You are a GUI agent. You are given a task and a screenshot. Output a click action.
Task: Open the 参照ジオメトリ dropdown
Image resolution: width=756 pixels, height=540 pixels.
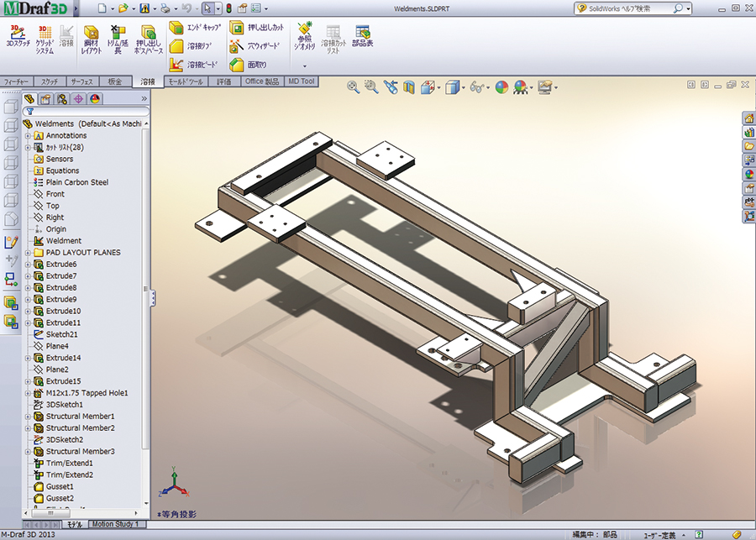[x=305, y=66]
